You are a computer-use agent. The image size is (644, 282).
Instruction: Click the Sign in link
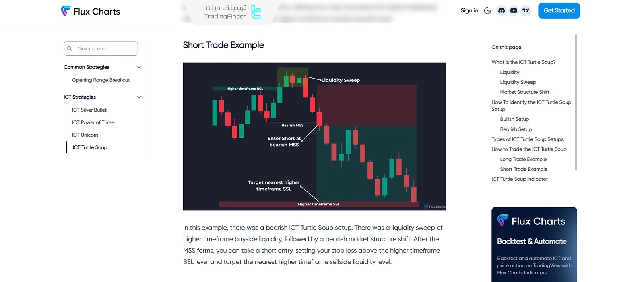click(x=469, y=11)
